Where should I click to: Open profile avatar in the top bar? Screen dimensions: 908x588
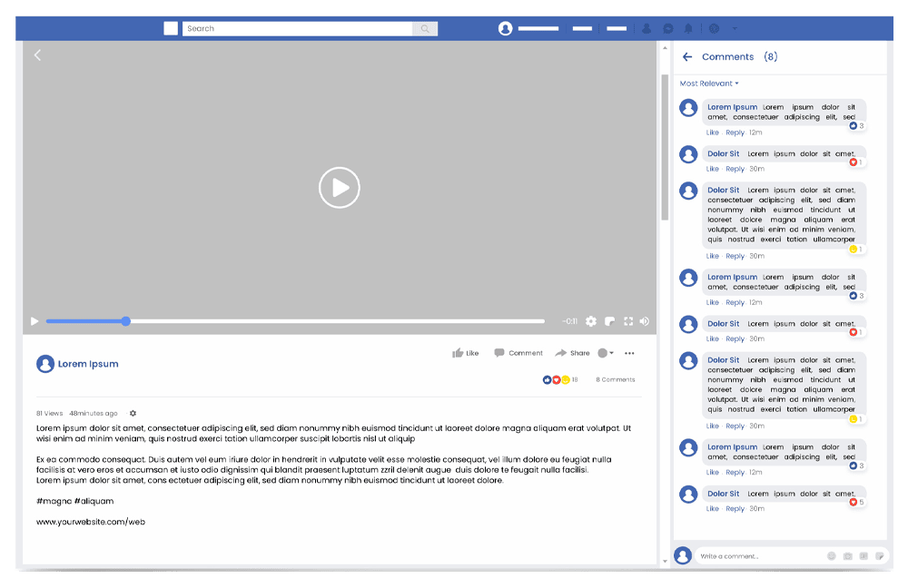[x=506, y=28]
